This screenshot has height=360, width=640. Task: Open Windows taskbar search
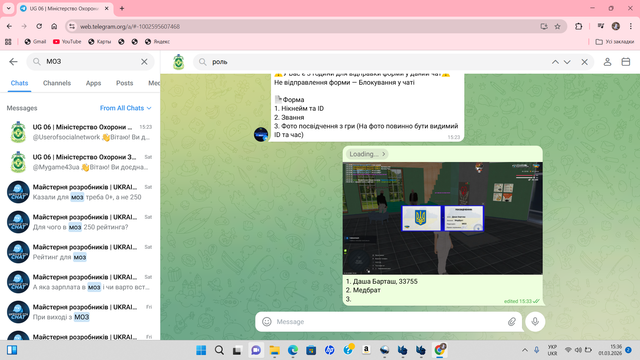tap(219, 350)
